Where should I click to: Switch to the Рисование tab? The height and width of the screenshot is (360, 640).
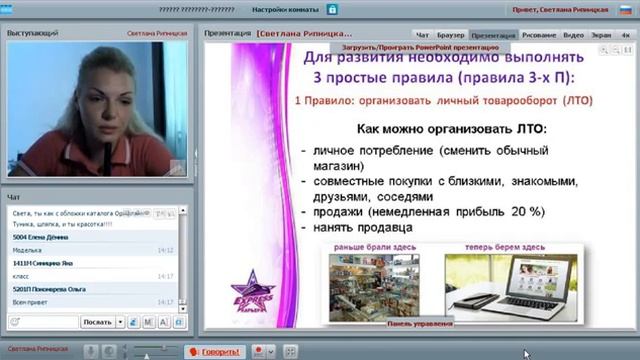pos(539,35)
